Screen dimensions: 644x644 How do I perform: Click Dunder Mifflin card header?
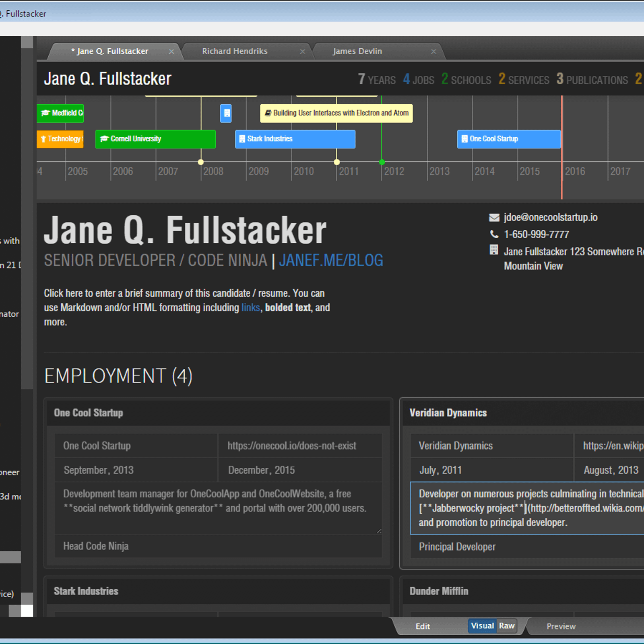(523, 591)
